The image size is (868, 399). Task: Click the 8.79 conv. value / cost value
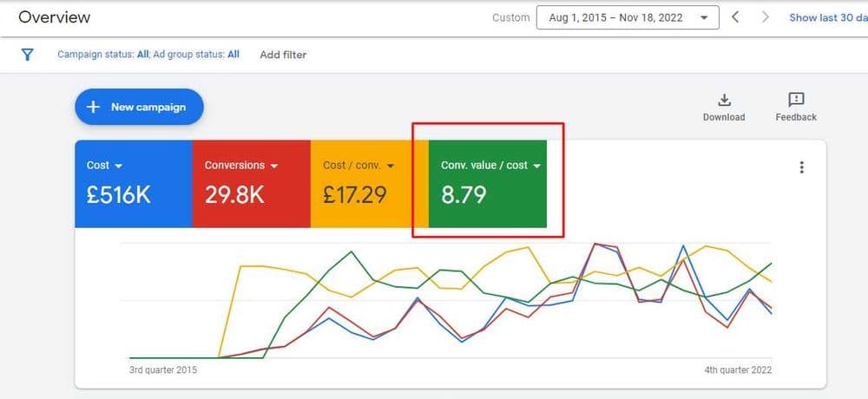(464, 195)
